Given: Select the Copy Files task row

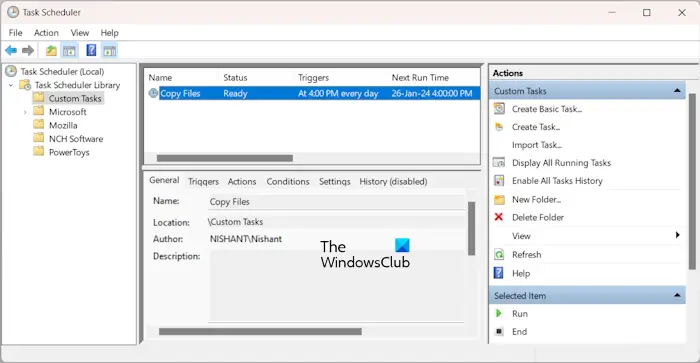Looking at the screenshot, I should [x=313, y=93].
